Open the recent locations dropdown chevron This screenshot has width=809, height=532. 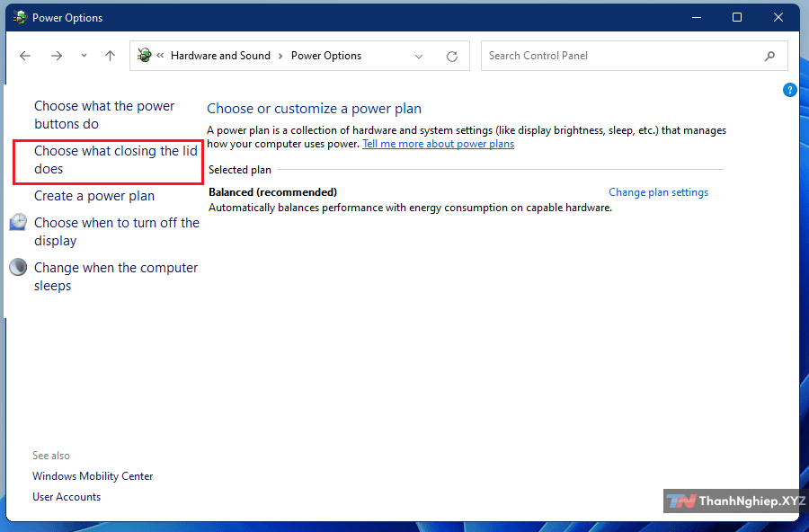[84, 56]
